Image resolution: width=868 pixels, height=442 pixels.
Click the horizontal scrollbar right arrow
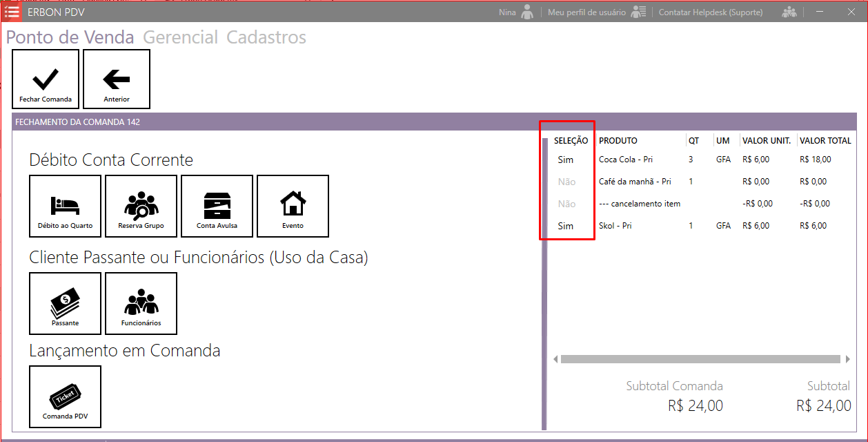847,359
